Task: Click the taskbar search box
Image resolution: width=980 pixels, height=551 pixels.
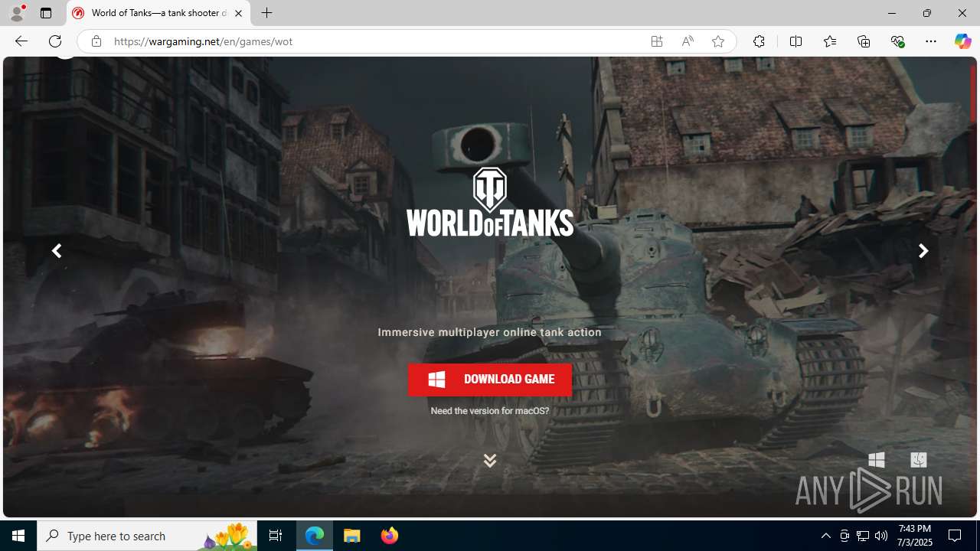Action: click(147, 536)
